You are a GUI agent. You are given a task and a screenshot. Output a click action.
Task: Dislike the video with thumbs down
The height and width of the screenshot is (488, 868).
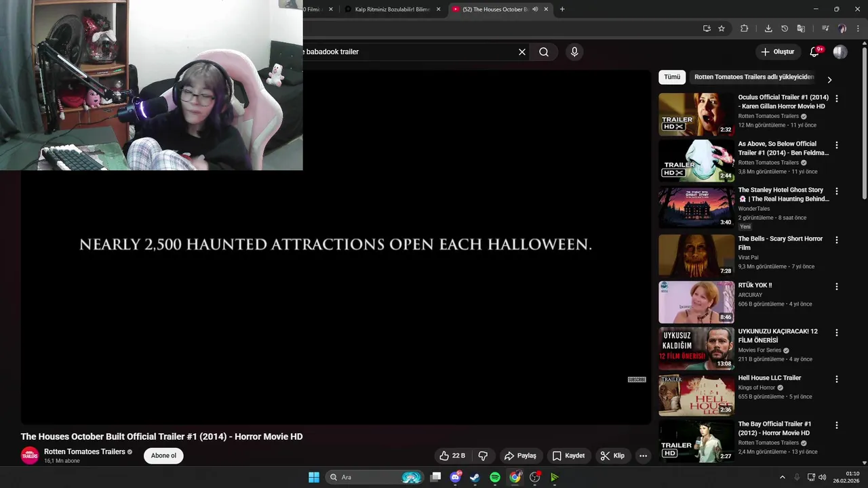click(x=483, y=456)
